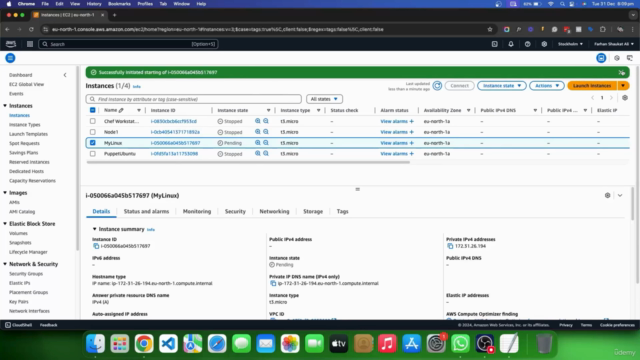This screenshot has width=640, height=360.
Task: Click the find instance search field
Action: click(193, 99)
